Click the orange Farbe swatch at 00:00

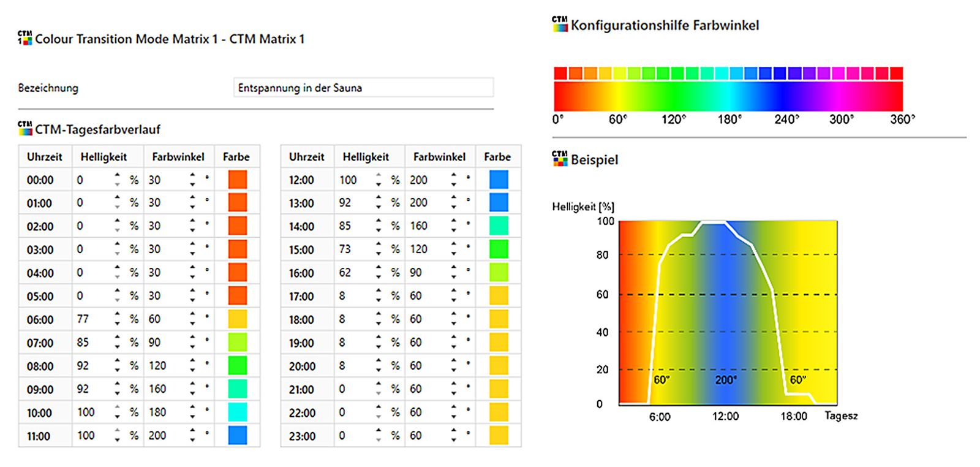click(x=237, y=180)
